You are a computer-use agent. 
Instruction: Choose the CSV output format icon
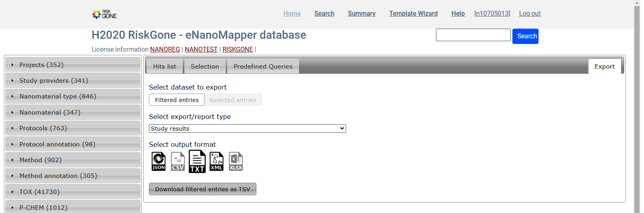click(178, 161)
